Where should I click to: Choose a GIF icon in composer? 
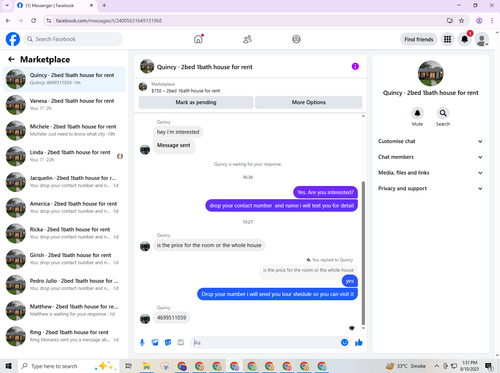click(181, 342)
